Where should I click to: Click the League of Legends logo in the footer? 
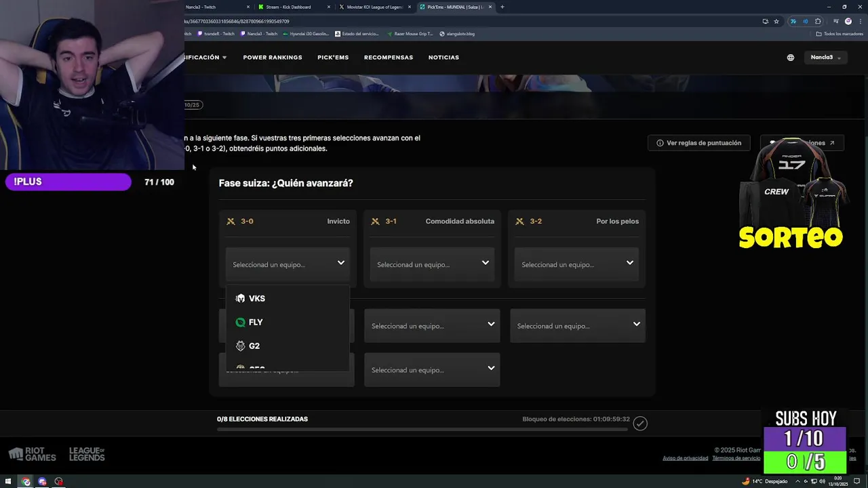tap(87, 454)
